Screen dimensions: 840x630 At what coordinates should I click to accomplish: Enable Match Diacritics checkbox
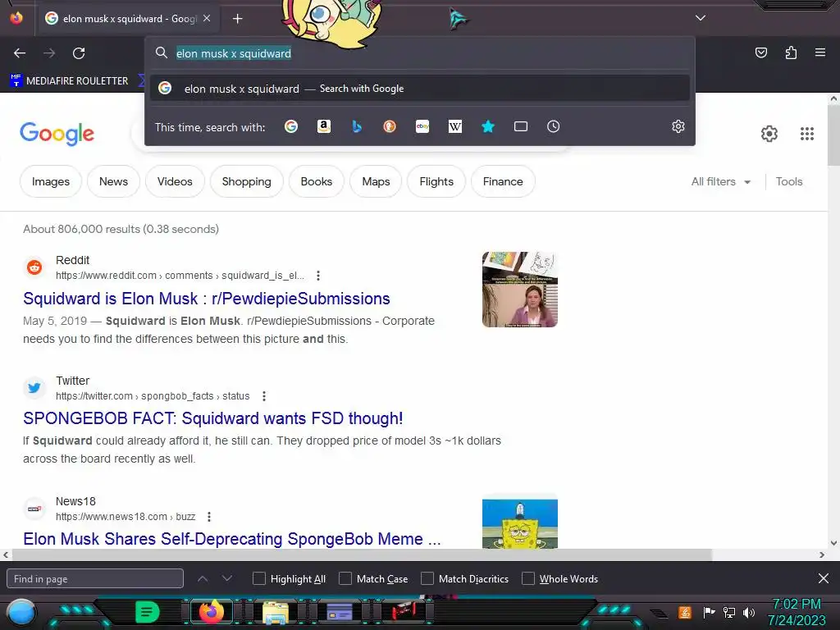coord(427,578)
